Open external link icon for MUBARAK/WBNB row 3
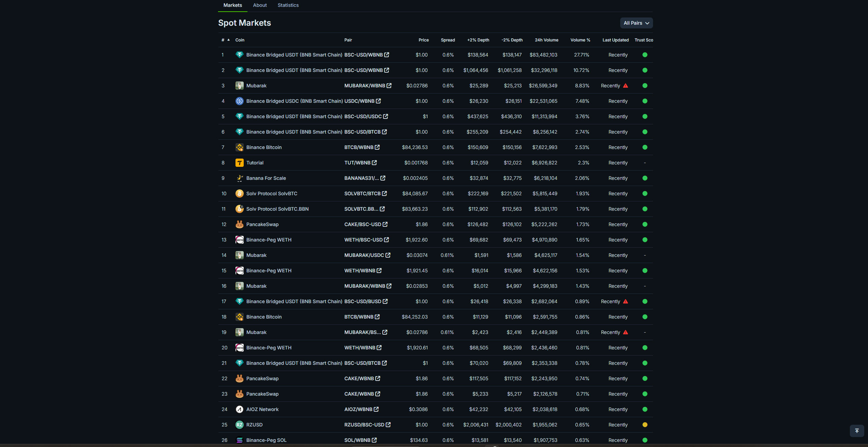868x447 pixels. tap(389, 86)
